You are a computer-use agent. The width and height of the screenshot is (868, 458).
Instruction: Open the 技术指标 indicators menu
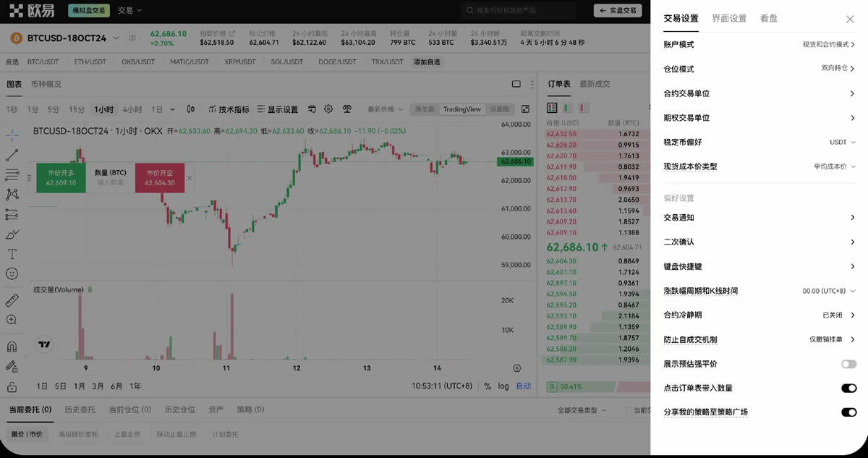pos(229,109)
